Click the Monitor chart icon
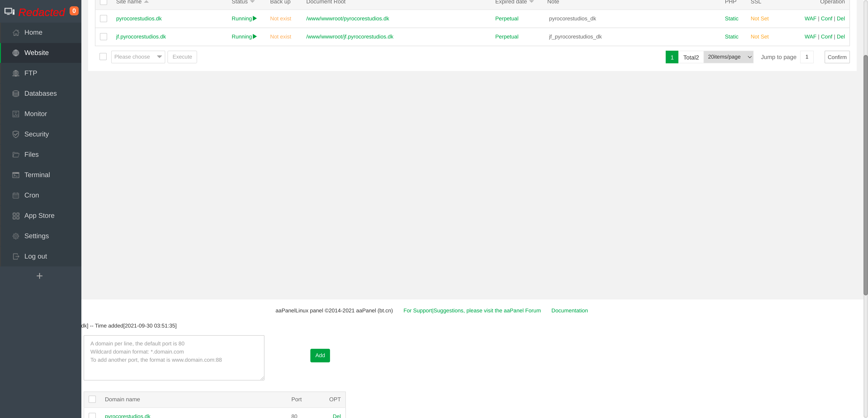Image resolution: width=868 pixels, height=418 pixels. click(x=16, y=114)
